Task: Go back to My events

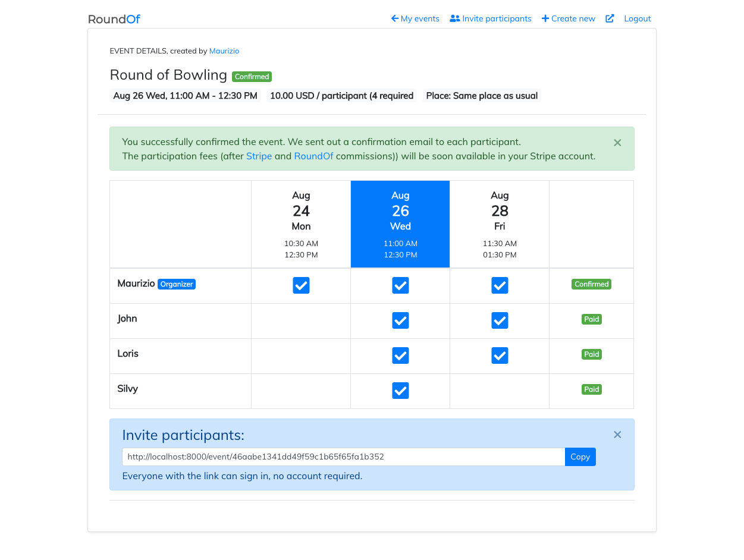Action: point(415,18)
